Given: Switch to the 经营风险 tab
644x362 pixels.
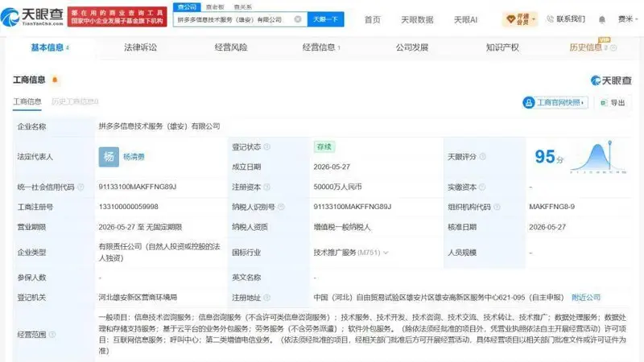Looking at the screenshot, I should (x=231, y=47).
